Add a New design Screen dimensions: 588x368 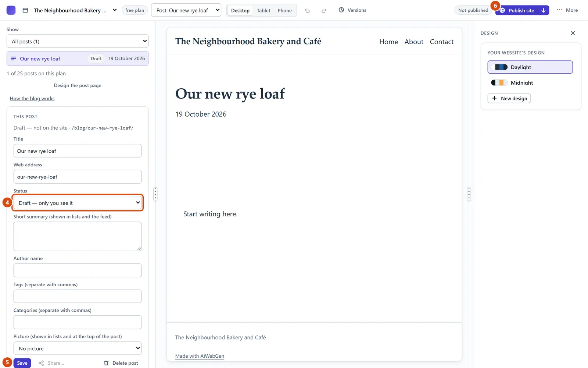tap(509, 98)
